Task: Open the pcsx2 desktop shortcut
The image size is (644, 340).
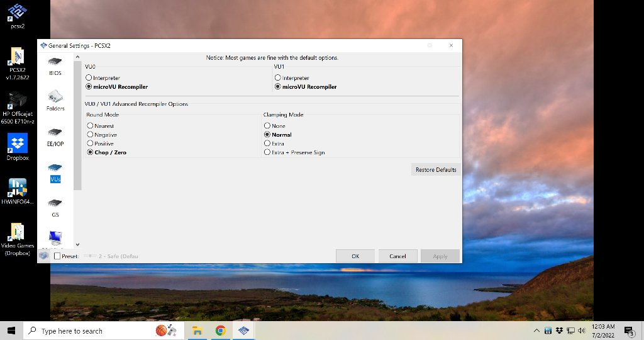Action: pyautogui.click(x=17, y=16)
